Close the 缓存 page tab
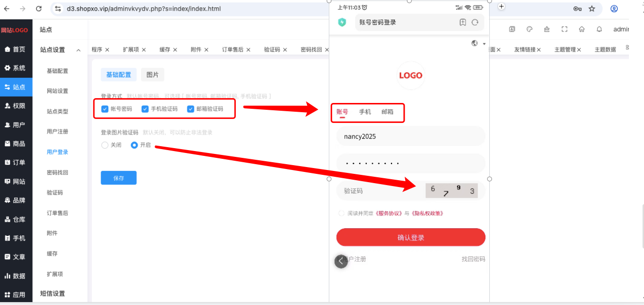The height and width of the screenshot is (305, 644). click(175, 50)
